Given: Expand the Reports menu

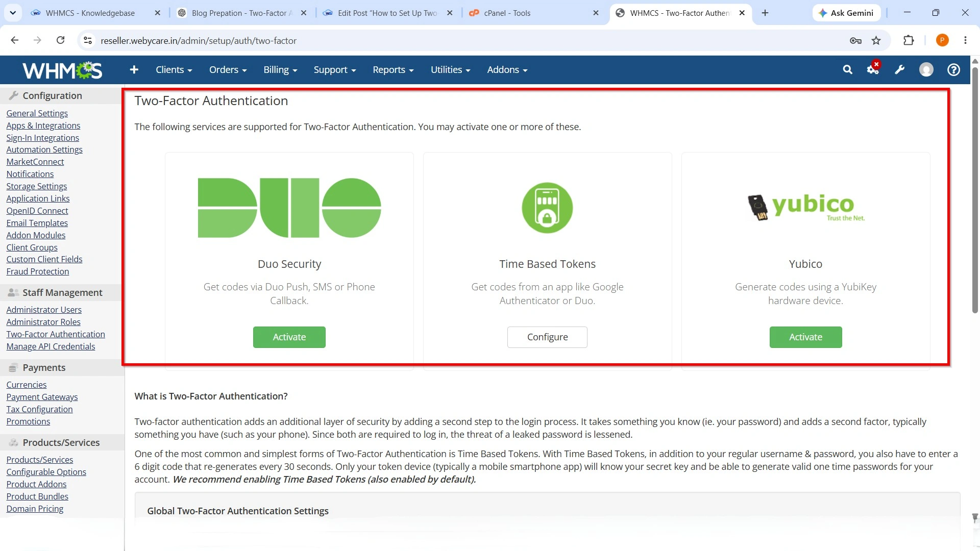Looking at the screenshot, I should [x=393, y=70].
